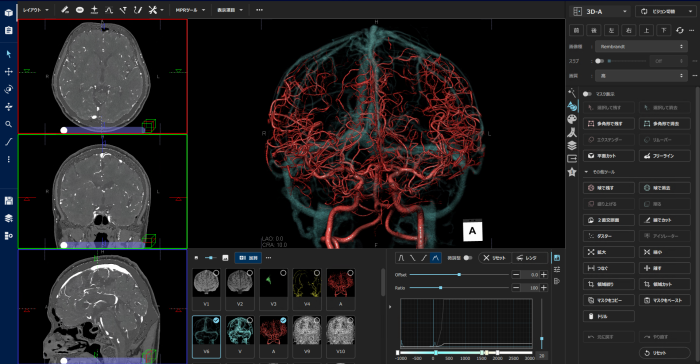
Task: Click the フリーライン button
Action: pos(665,156)
